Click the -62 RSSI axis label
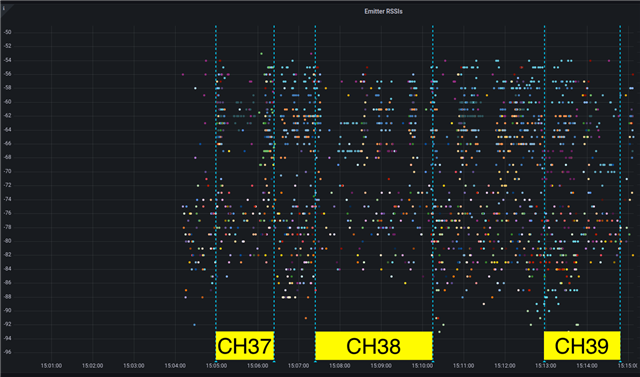This screenshot has height=377, width=640. click(7, 116)
